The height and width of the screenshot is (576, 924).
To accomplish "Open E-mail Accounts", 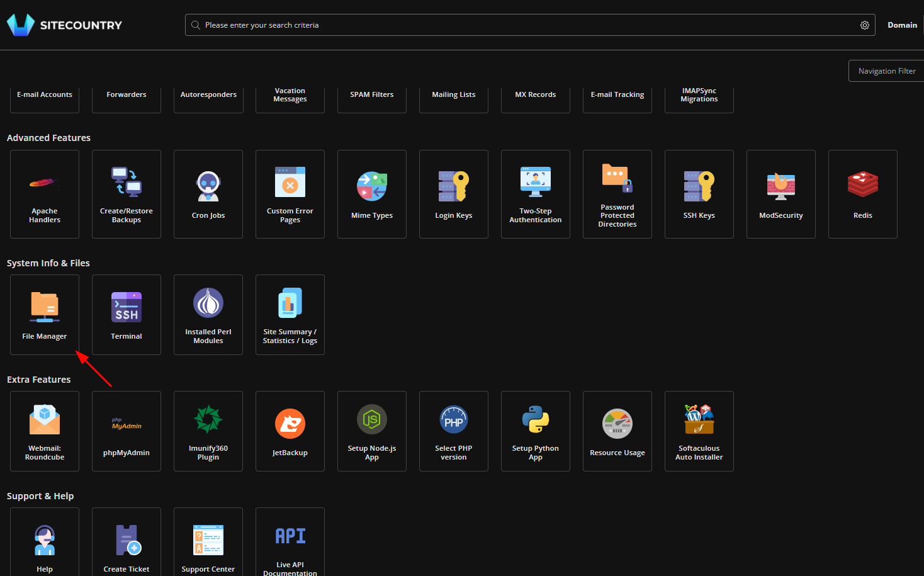I will (x=45, y=99).
